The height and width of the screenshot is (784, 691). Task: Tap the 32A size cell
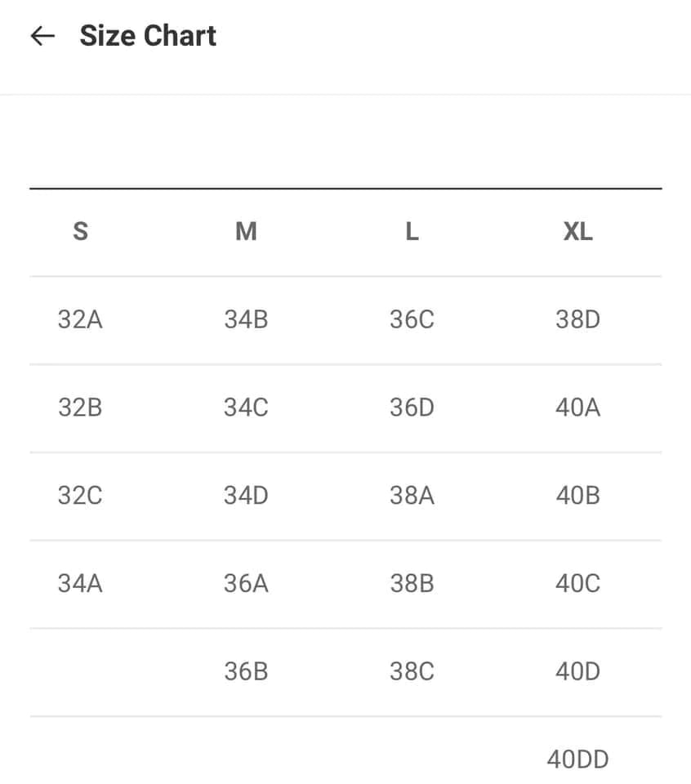[x=80, y=319]
